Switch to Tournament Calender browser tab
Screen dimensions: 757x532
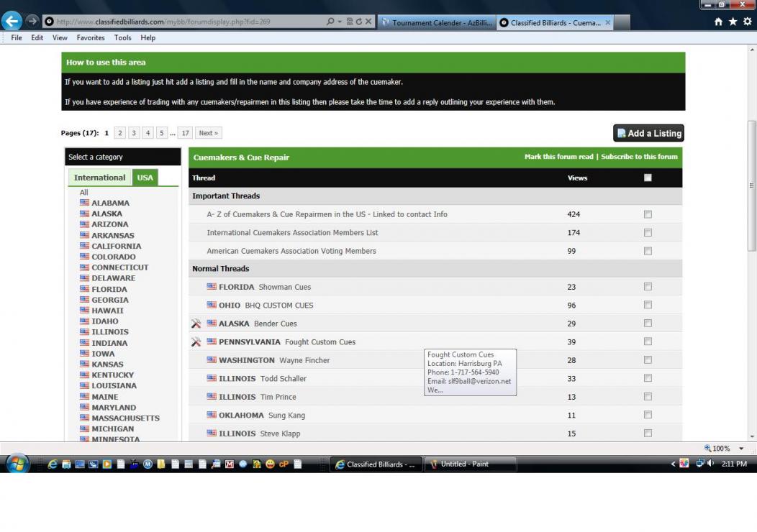437,23
